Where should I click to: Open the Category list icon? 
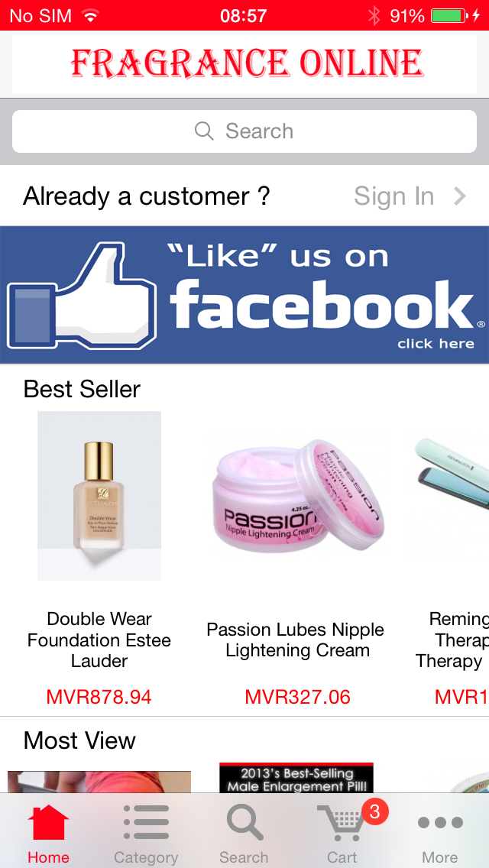point(146,823)
